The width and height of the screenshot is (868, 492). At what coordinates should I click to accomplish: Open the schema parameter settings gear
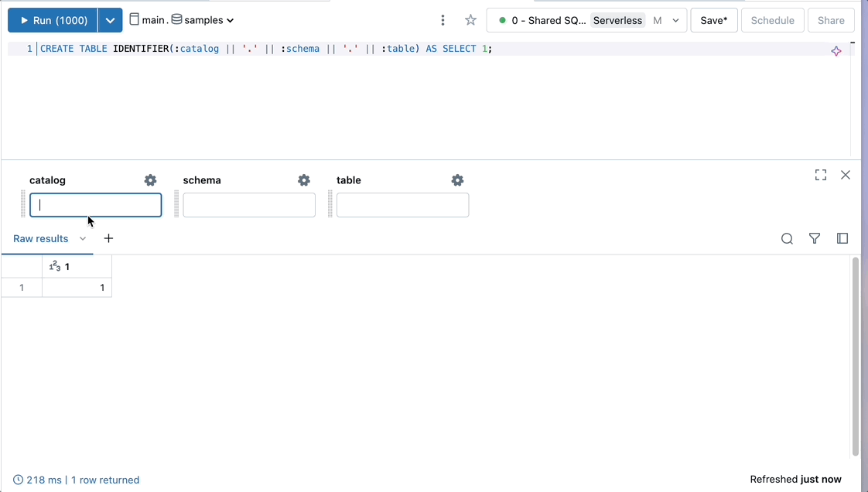303,179
